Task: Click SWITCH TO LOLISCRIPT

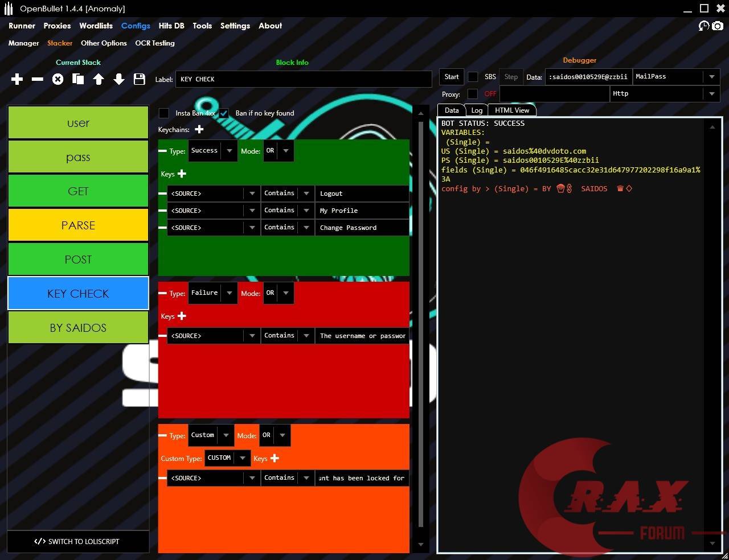Action: 78,541
